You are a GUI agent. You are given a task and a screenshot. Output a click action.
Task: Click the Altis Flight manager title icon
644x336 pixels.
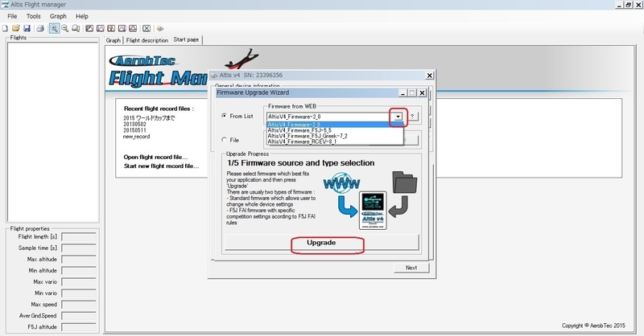[x=5, y=5]
